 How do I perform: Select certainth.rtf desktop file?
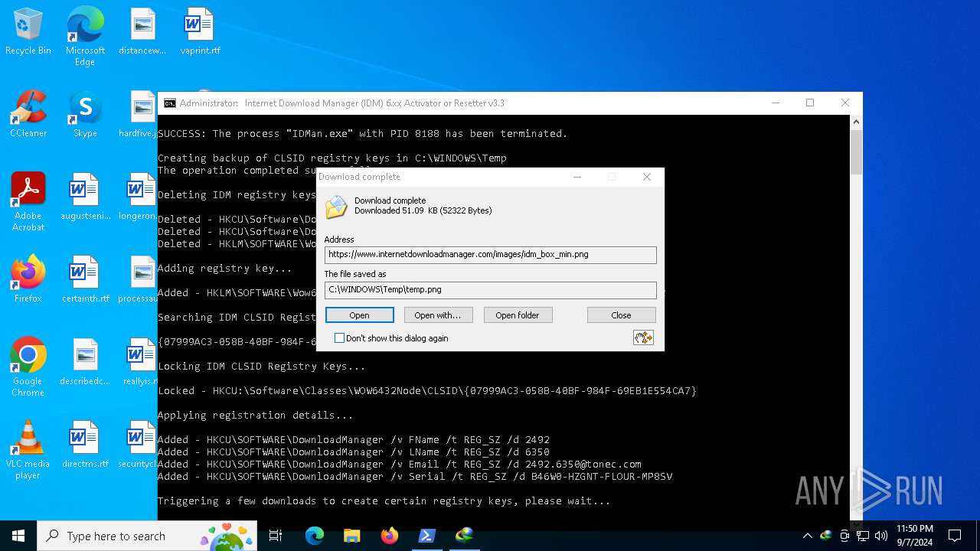coord(85,279)
